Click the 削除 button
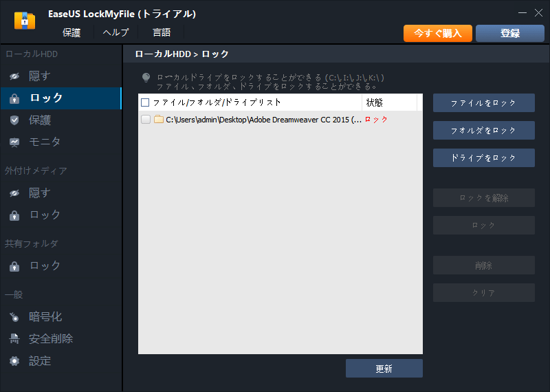 coord(484,265)
